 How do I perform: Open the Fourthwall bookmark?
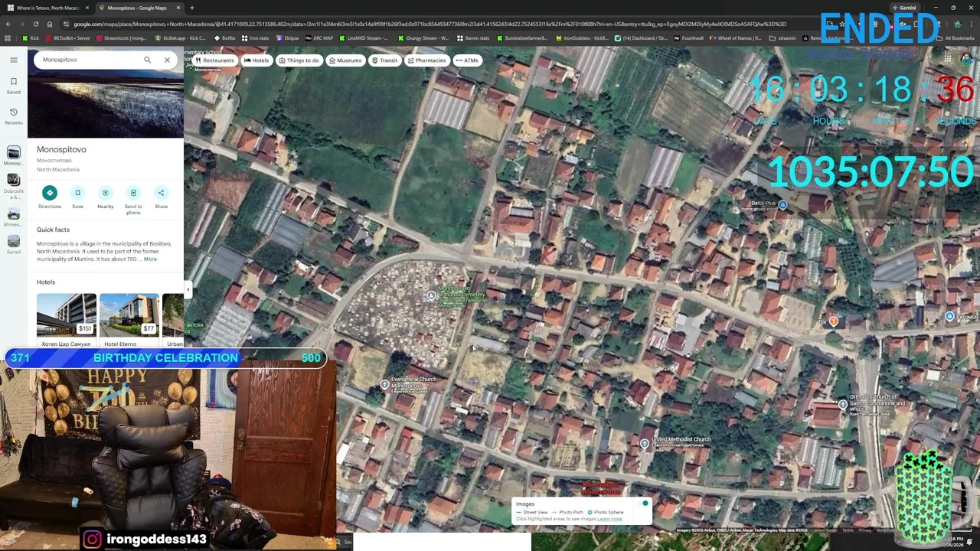click(x=688, y=38)
